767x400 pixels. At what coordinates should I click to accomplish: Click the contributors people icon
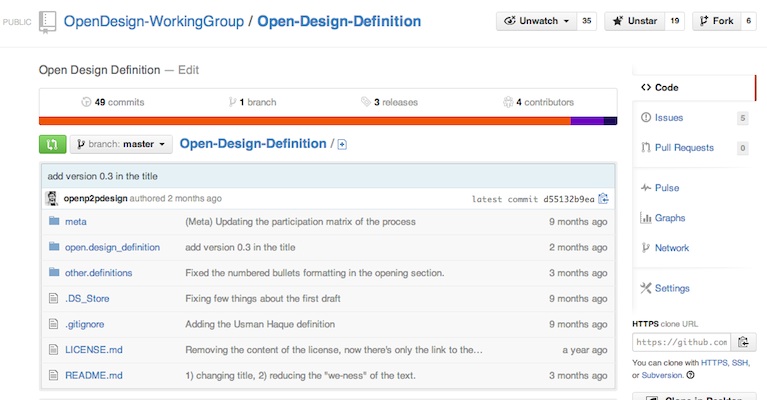point(508,102)
